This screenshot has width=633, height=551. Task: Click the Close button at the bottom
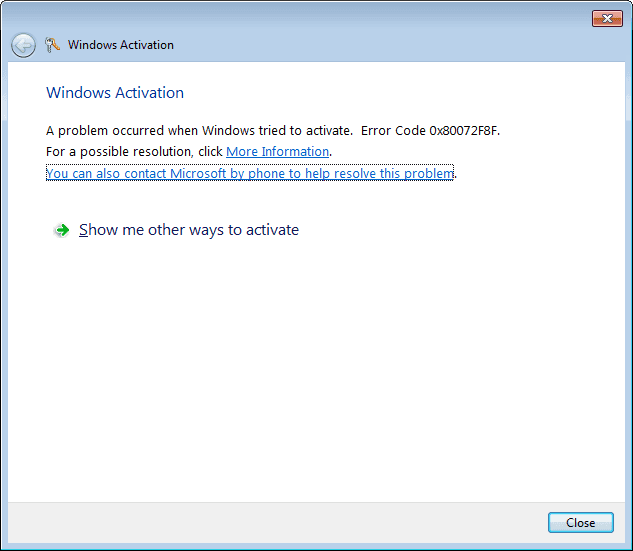point(581,523)
